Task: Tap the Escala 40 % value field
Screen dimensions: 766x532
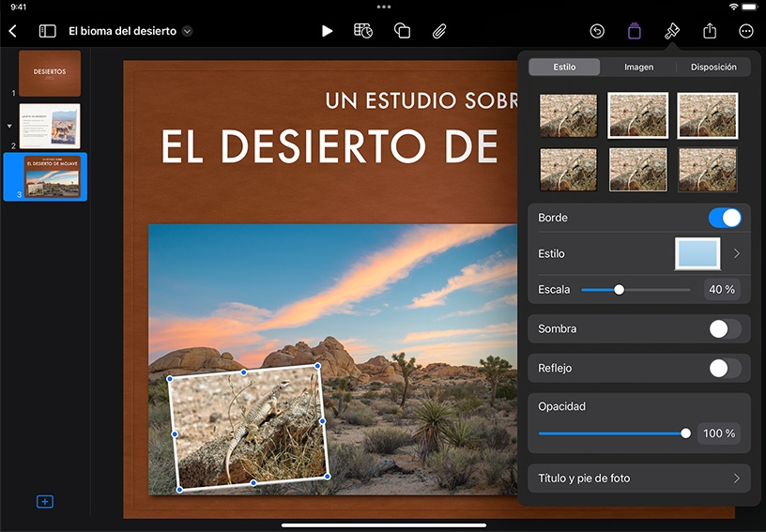Action: pyautogui.click(x=722, y=289)
